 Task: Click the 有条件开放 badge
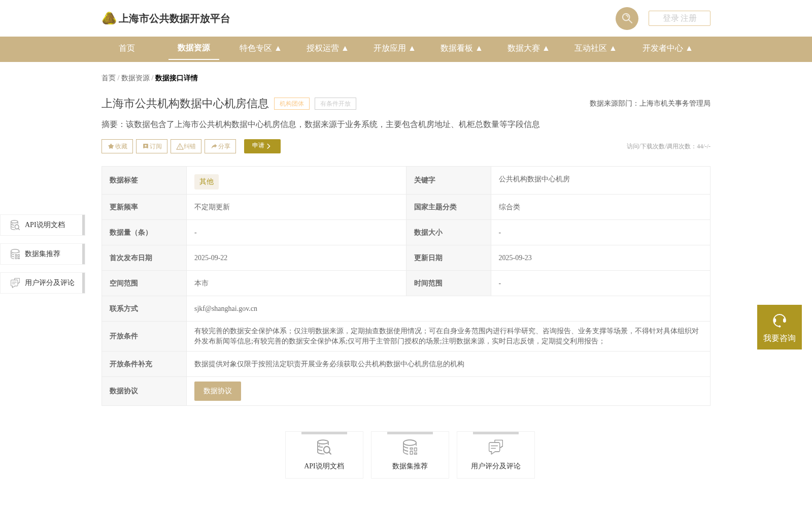(x=335, y=104)
